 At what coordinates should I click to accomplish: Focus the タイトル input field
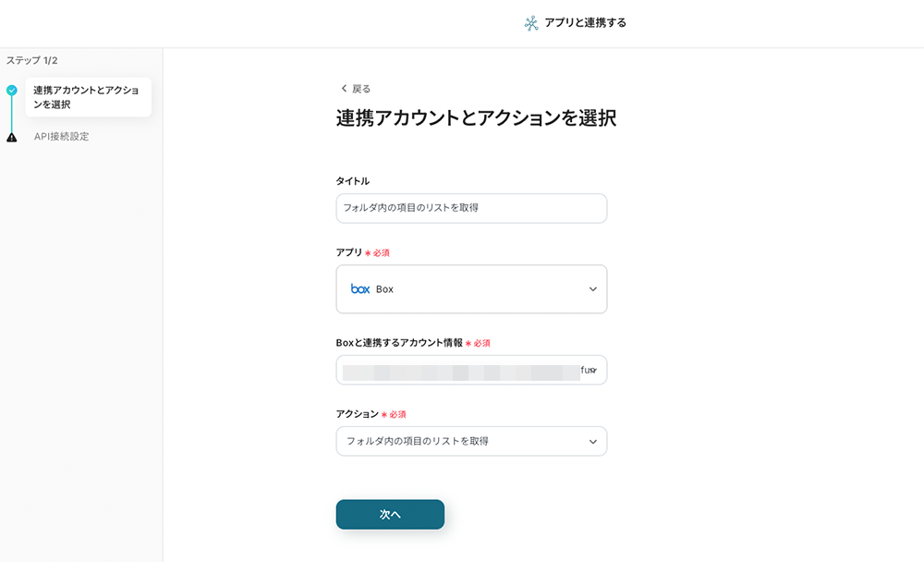471,208
